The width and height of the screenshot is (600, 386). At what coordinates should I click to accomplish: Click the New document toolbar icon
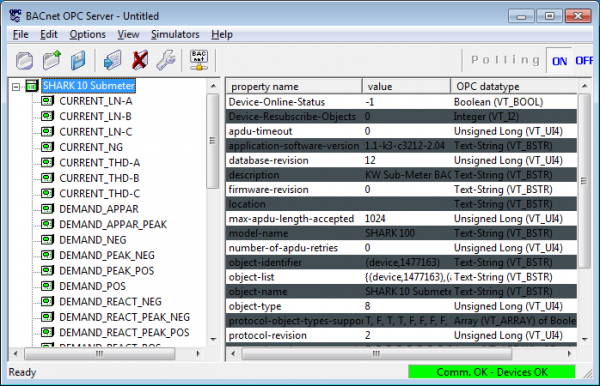point(24,60)
